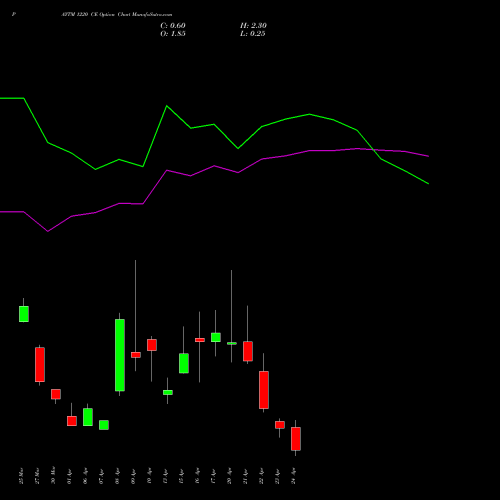Click the '17 Apr' date axis label

point(213,476)
